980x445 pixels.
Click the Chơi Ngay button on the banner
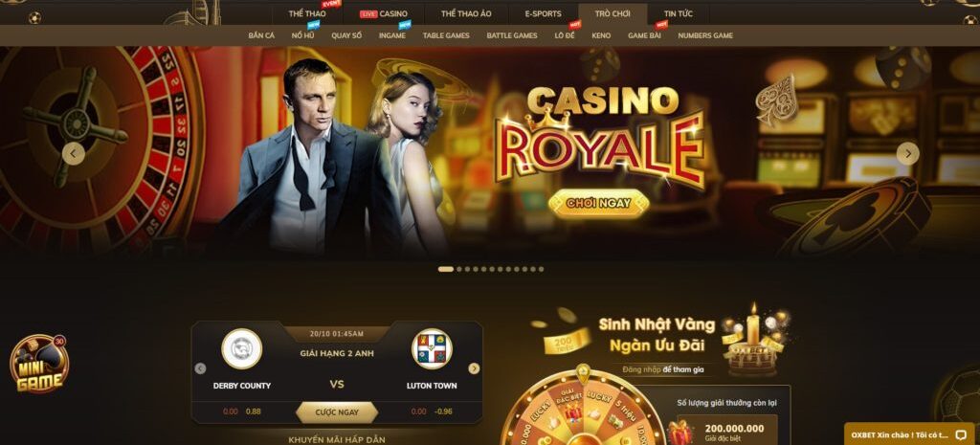[x=598, y=203]
